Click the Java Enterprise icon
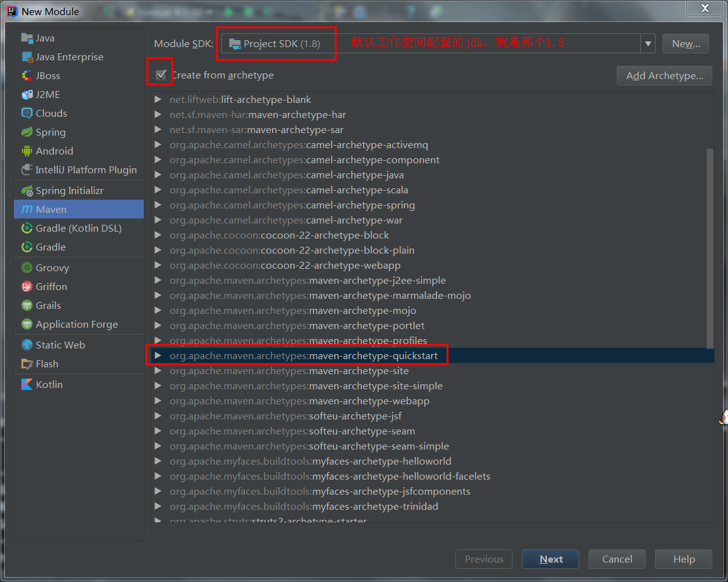The height and width of the screenshot is (582, 728). 27,57
